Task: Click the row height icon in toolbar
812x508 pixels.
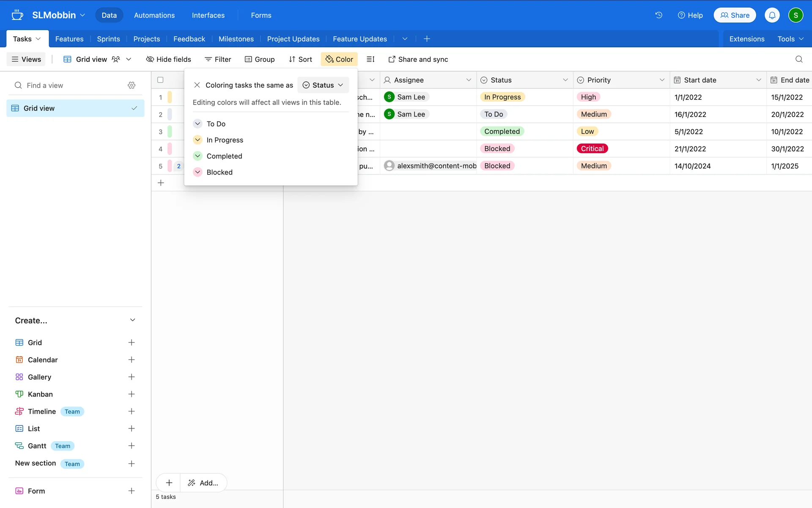Action: tap(370, 59)
